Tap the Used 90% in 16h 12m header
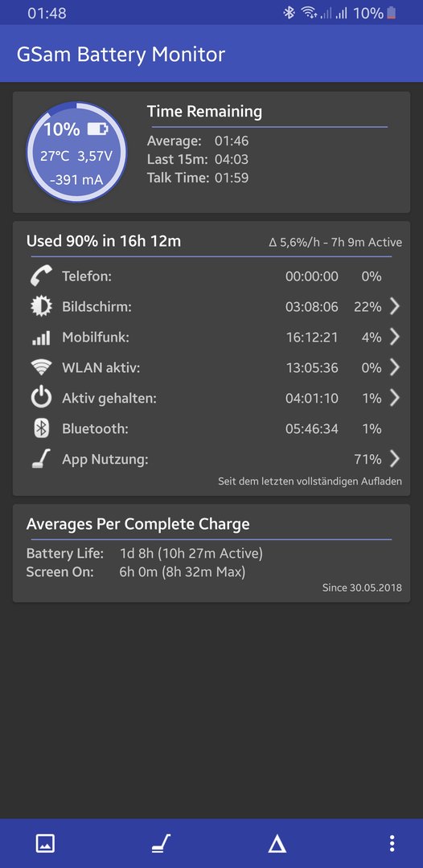The width and height of the screenshot is (423, 868). tap(104, 241)
